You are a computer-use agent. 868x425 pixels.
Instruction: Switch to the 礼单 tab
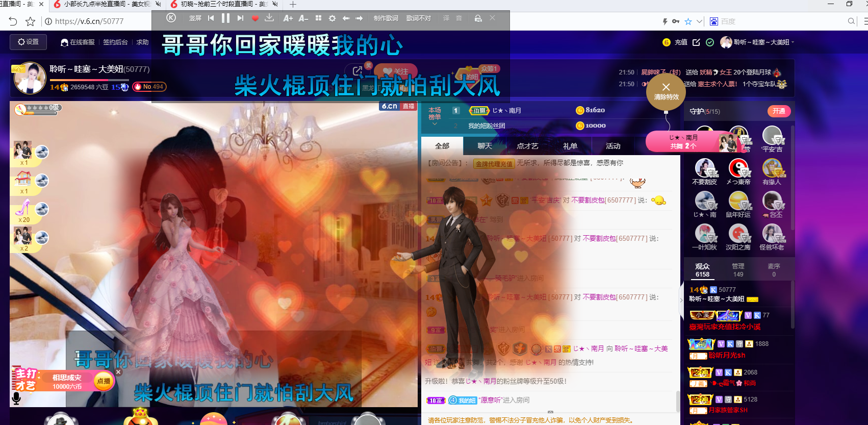click(570, 146)
